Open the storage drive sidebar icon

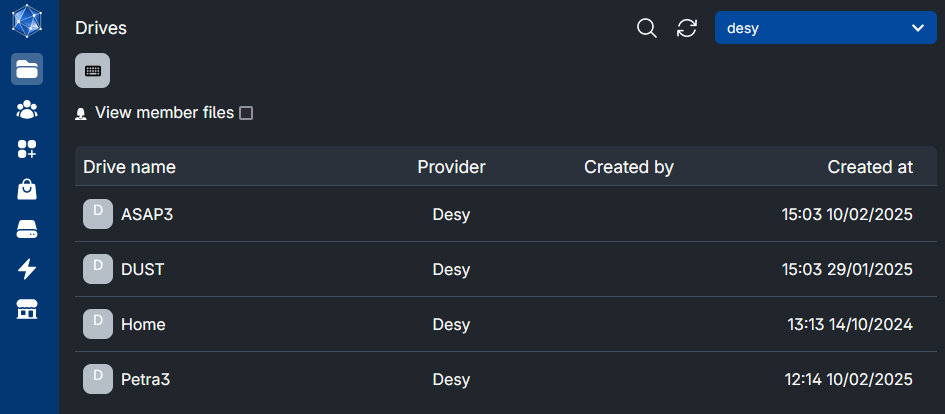pos(27,230)
